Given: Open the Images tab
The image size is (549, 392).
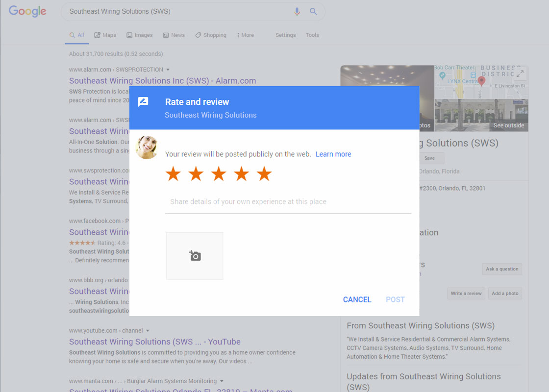Looking at the screenshot, I should 139,35.
